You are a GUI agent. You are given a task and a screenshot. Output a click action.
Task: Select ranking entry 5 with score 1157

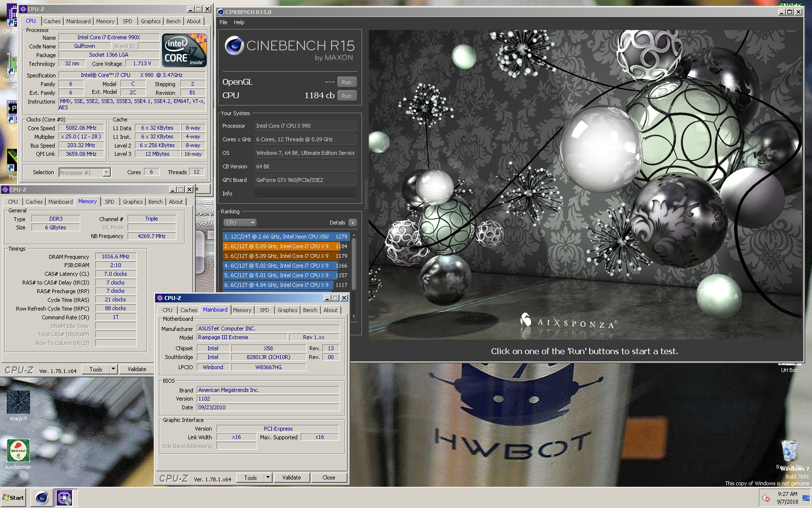pyautogui.click(x=286, y=275)
